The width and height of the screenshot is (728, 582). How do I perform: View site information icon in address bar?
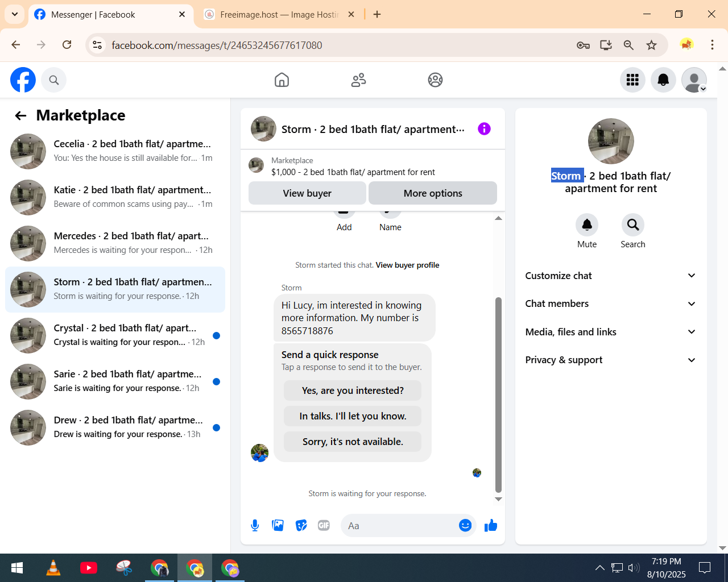pos(97,45)
